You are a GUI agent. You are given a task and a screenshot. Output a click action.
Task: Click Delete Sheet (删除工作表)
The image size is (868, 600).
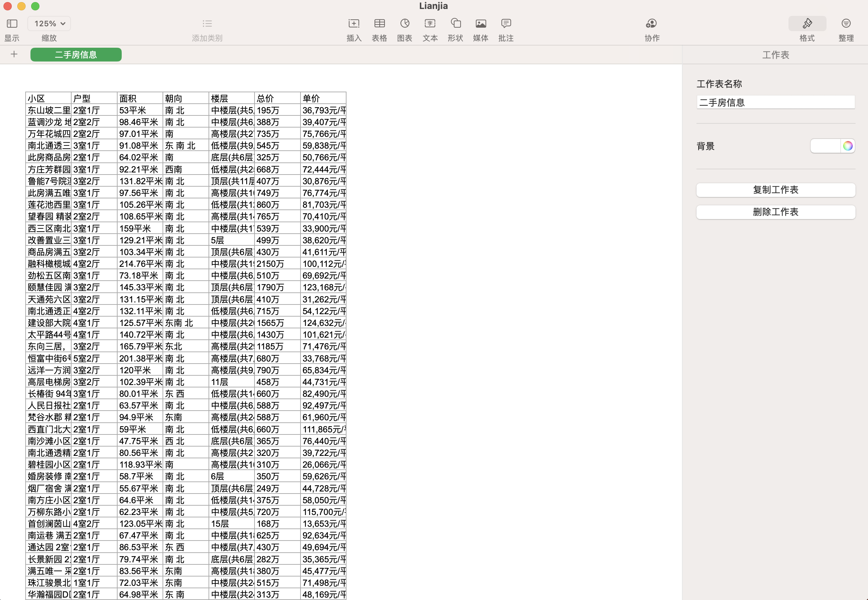(x=775, y=212)
